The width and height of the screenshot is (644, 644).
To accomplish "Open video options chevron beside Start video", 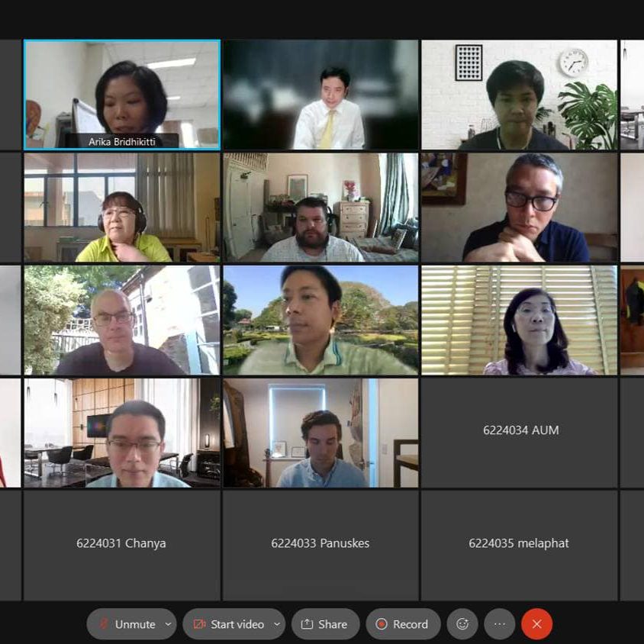I will [277, 624].
